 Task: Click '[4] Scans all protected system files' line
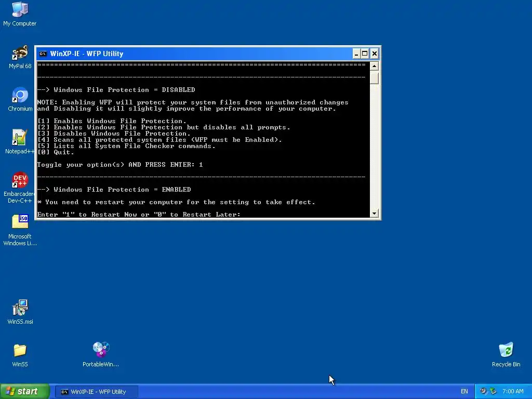click(159, 140)
